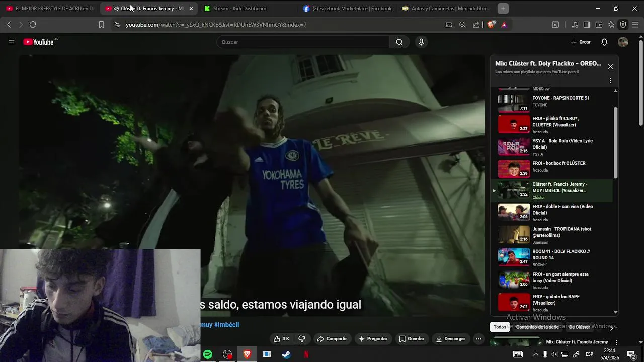
Task: Open Spotify from the taskbar
Action: [x=208, y=354]
